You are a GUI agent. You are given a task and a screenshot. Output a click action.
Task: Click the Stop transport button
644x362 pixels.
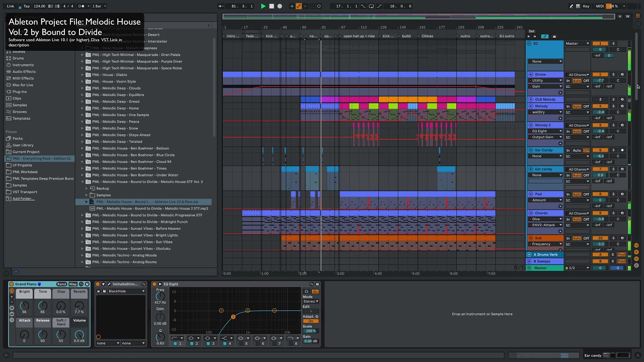click(x=272, y=6)
